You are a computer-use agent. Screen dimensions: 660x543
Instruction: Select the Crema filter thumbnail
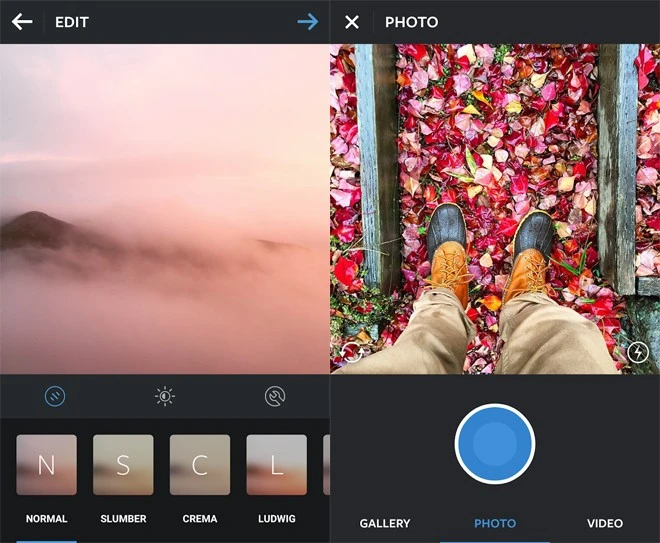[x=200, y=465]
